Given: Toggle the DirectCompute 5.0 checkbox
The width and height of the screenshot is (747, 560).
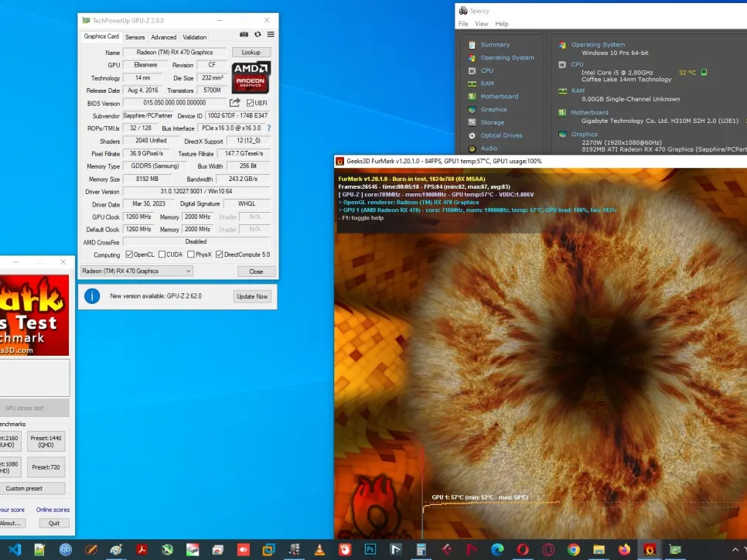Looking at the screenshot, I should [219, 254].
